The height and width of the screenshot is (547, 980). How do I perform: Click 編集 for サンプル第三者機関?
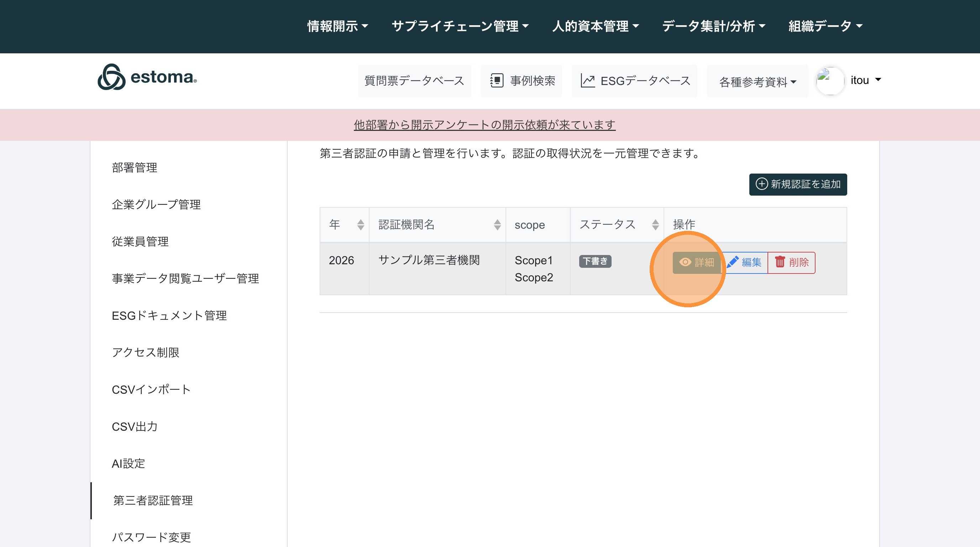744,262
